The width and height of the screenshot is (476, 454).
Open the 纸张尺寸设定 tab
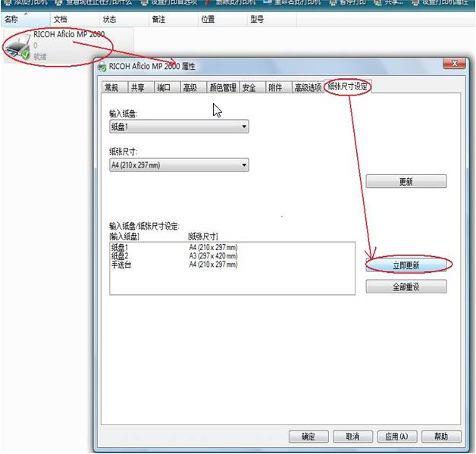tap(349, 87)
